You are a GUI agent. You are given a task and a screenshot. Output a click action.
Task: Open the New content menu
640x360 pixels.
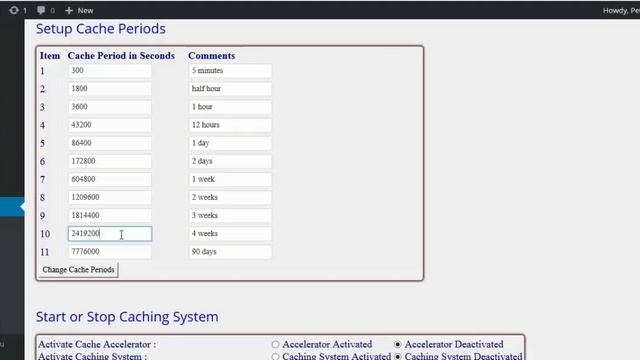coord(79,10)
